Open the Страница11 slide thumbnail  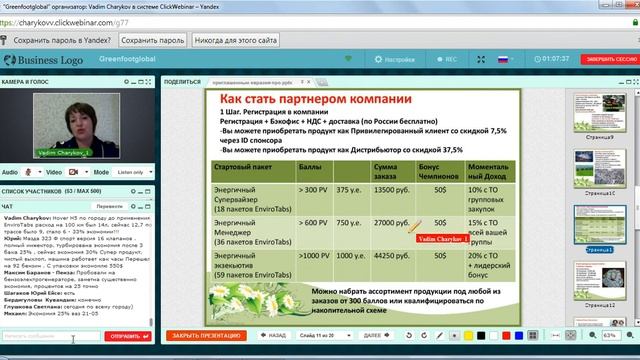[x=600, y=225]
